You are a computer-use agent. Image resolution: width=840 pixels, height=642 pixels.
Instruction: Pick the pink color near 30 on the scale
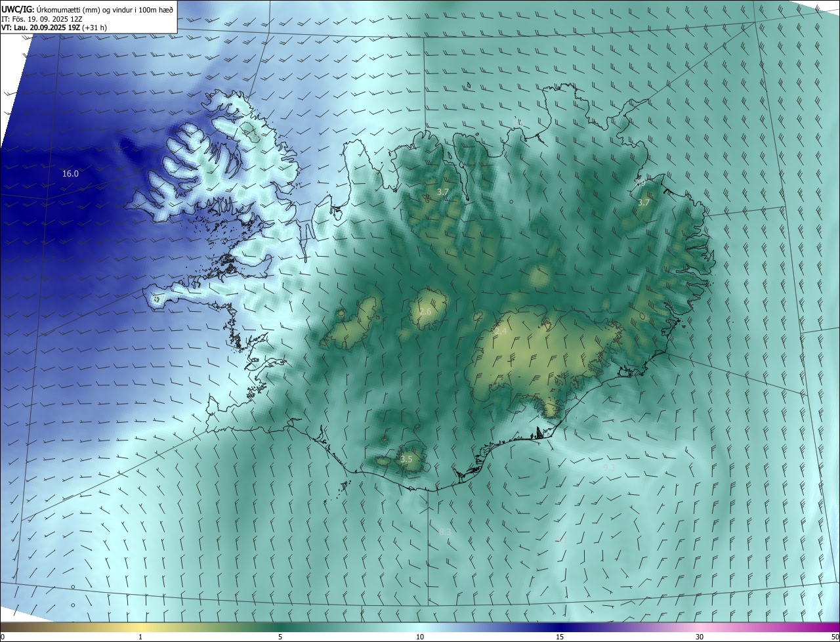pos(700,627)
